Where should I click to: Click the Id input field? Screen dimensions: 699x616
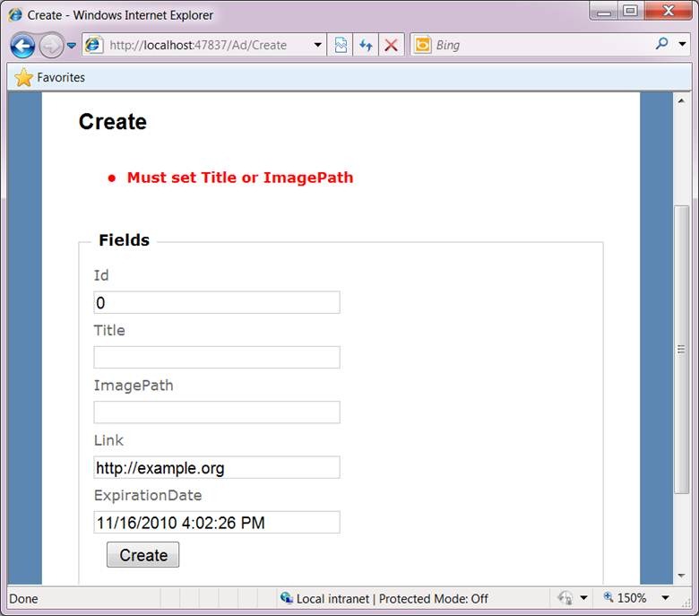click(x=217, y=302)
